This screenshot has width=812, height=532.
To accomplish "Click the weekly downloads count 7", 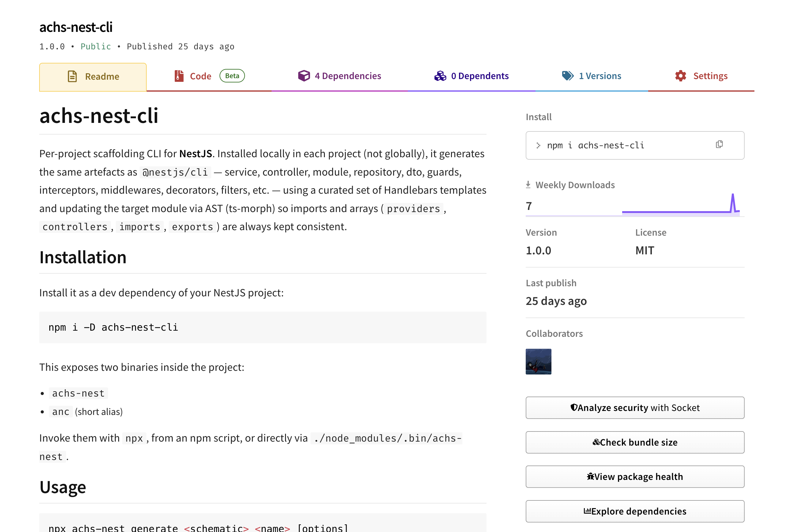I will [x=529, y=206].
